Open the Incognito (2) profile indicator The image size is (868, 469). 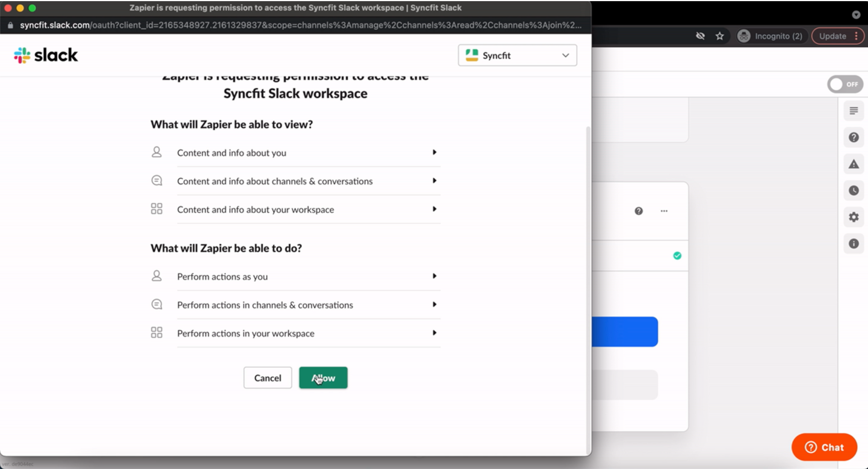[x=772, y=36]
